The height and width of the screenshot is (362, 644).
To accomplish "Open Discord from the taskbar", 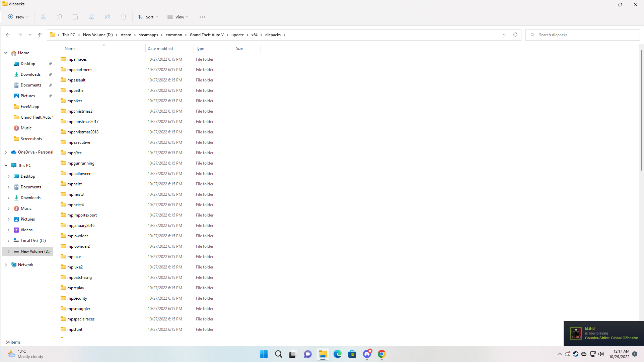I will tap(367, 354).
